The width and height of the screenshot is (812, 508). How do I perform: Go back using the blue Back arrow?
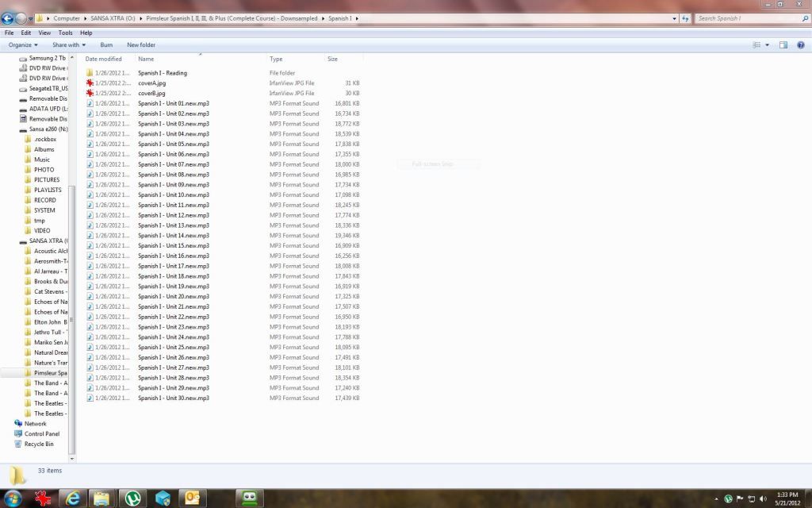tap(7, 18)
